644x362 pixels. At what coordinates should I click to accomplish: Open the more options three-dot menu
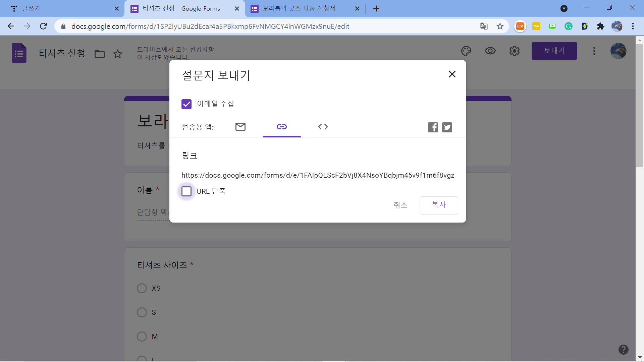(x=594, y=51)
